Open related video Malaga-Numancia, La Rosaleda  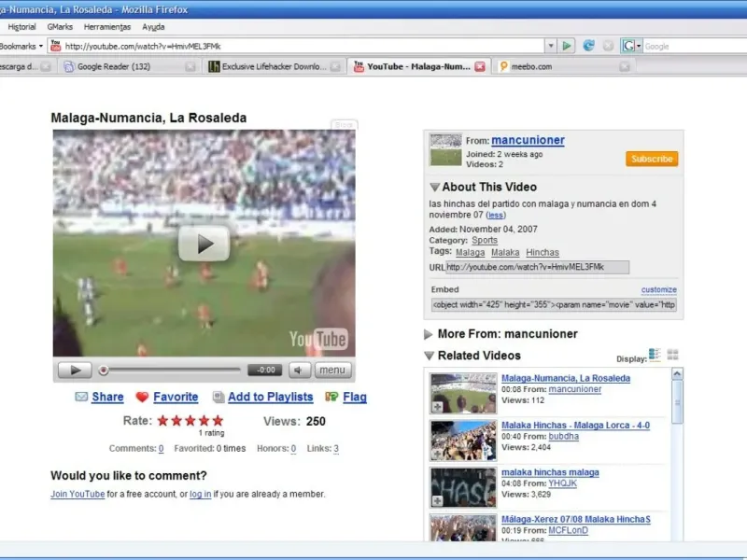click(566, 378)
